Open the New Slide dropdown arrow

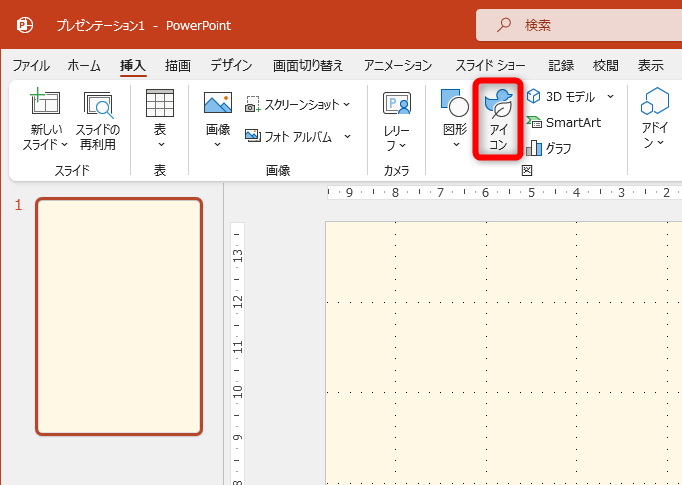64,144
